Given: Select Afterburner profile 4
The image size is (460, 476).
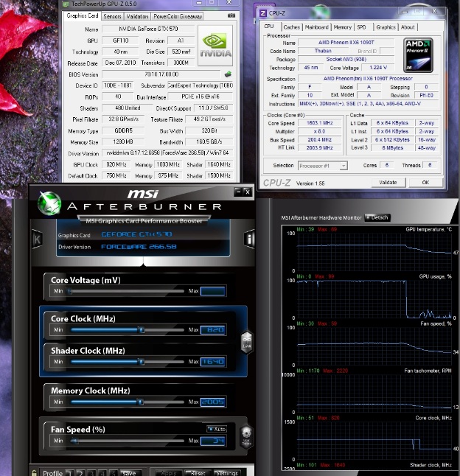Looking at the screenshot, I should pyautogui.click(x=102, y=473).
